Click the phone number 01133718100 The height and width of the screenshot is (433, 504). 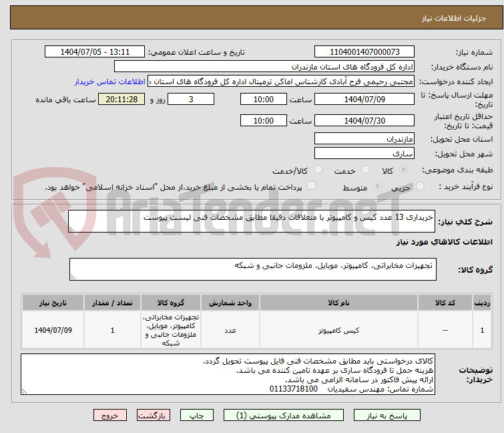pyautogui.click(x=294, y=389)
